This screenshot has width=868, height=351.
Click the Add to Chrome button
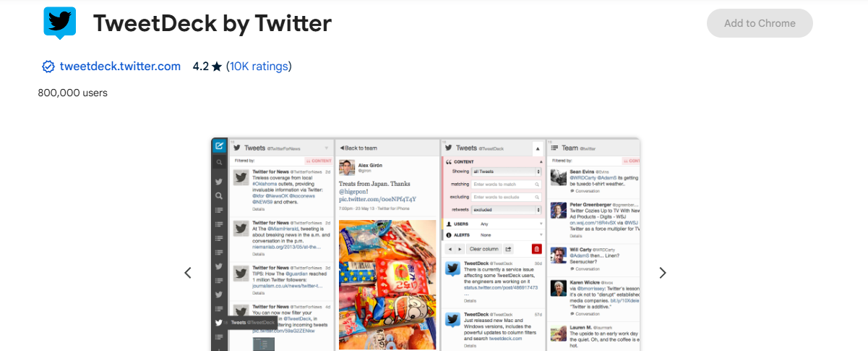pyautogui.click(x=760, y=23)
